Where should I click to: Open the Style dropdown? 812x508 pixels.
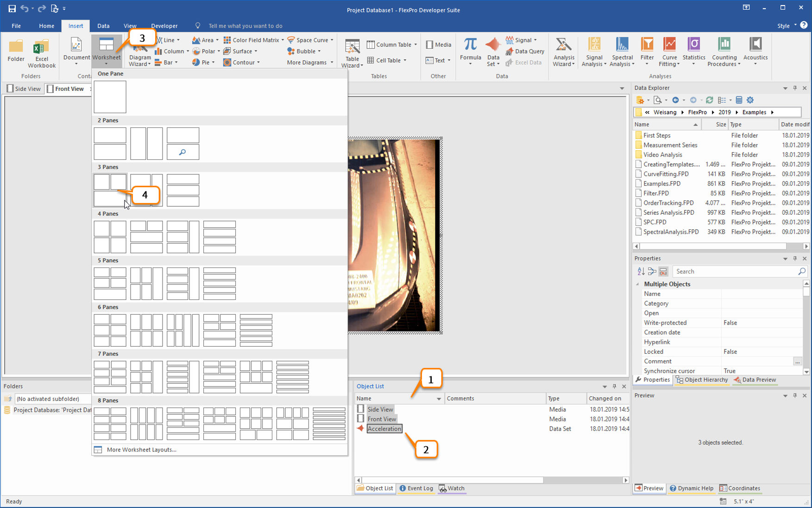click(787, 25)
